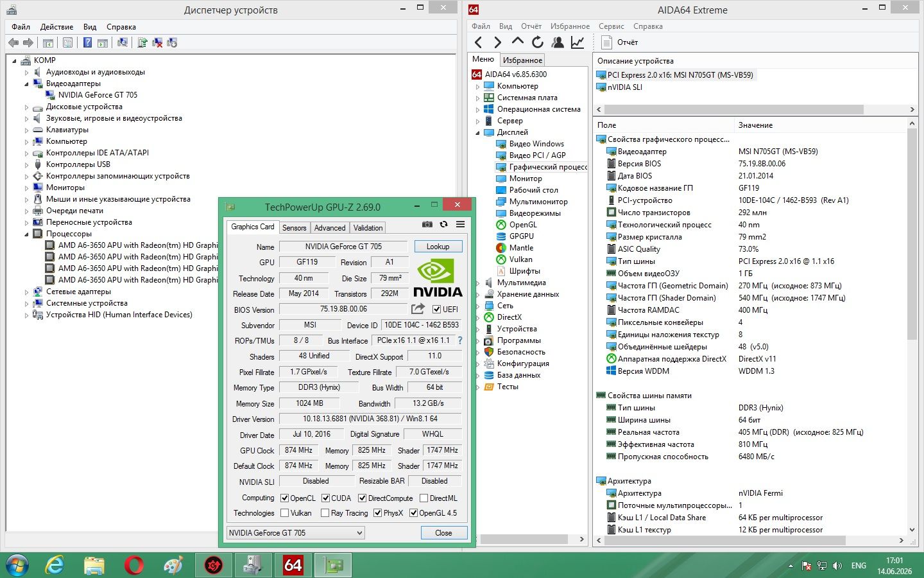Open the AIDA64 user profile icon
The width and height of the screenshot is (924, 578).
pos(558,42)
